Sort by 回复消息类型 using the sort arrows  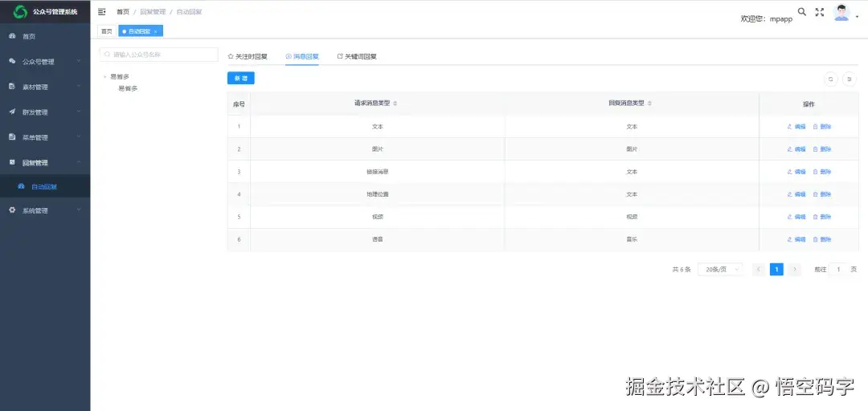(649, 104)
